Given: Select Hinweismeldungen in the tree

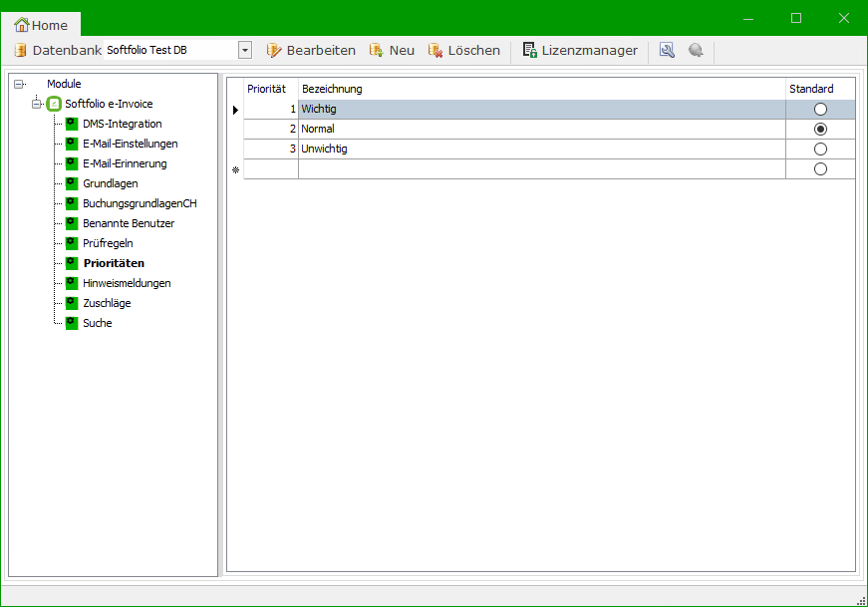Looking at the screenshot, I should tap(127, 283).
